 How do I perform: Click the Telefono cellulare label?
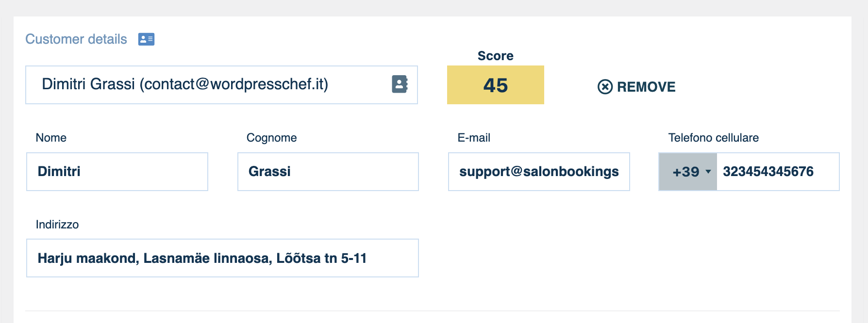(x=713, y=138)
